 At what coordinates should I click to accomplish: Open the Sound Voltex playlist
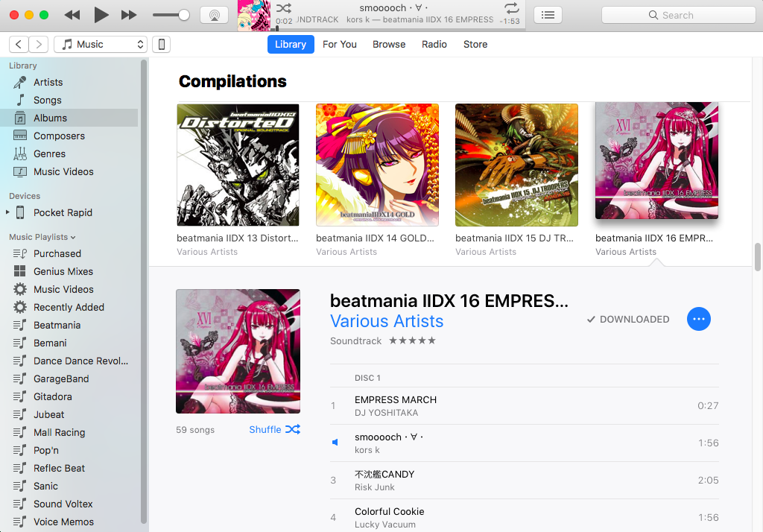(x=69, y=504)
